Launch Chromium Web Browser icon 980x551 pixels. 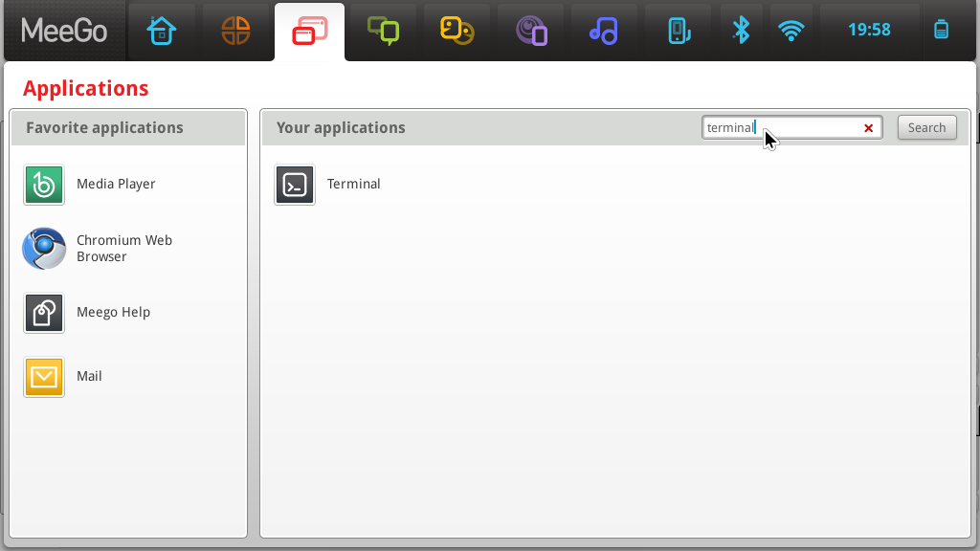[x=44, y=249]
